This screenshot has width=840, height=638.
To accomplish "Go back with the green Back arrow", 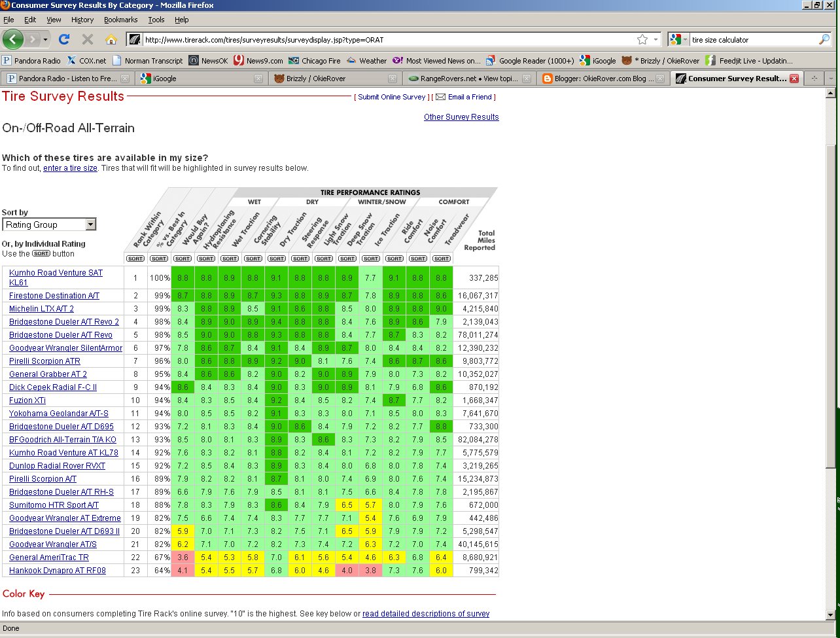I will (x=13, y=39).
